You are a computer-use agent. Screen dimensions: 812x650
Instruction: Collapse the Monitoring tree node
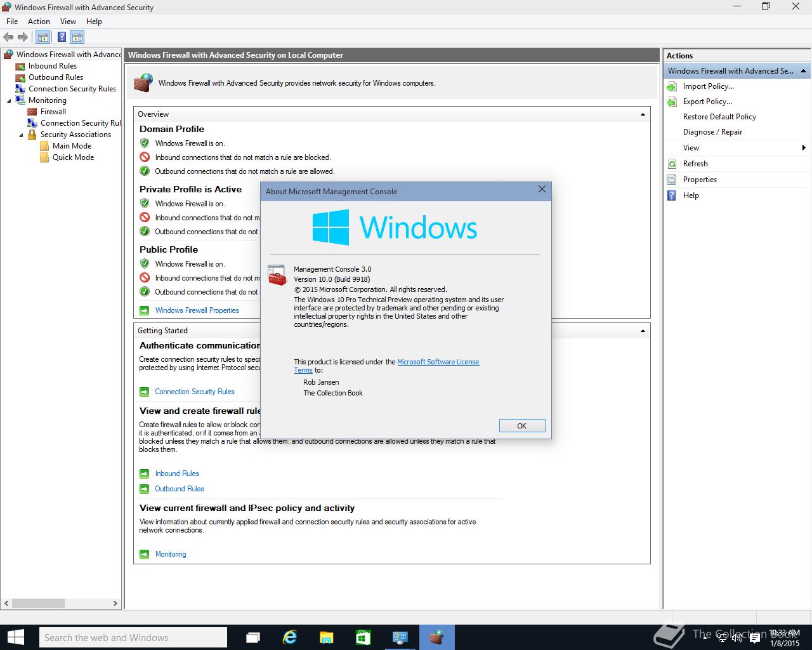(9, 101)
